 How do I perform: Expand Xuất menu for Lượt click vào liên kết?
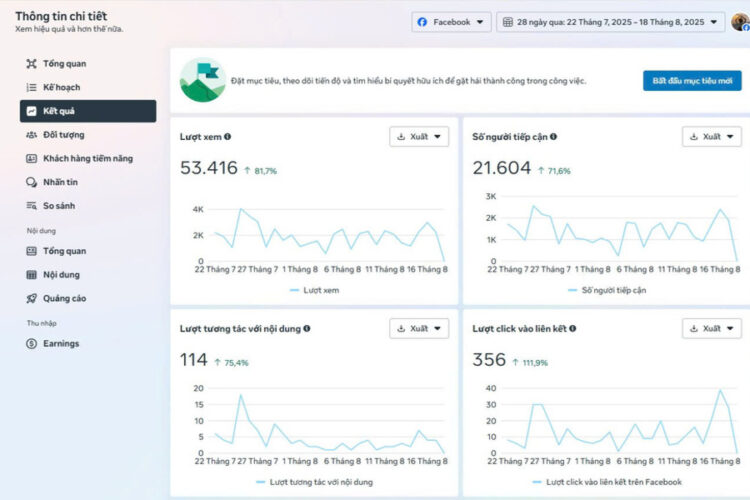pos(711,328)
